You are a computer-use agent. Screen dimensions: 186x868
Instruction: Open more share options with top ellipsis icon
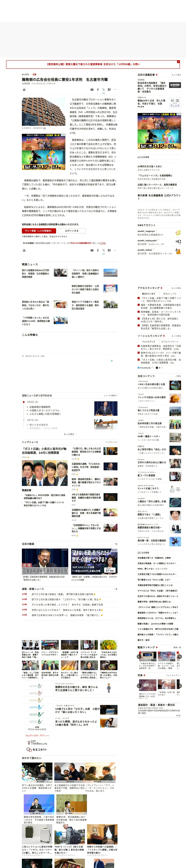click(115, 90)
